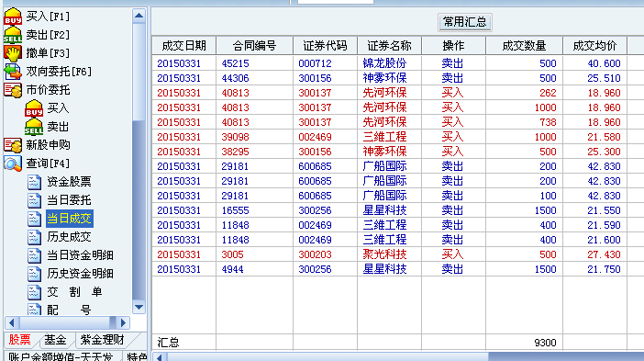Click the sidebar vertical scrollbar thumb

[x=139, y=72]
